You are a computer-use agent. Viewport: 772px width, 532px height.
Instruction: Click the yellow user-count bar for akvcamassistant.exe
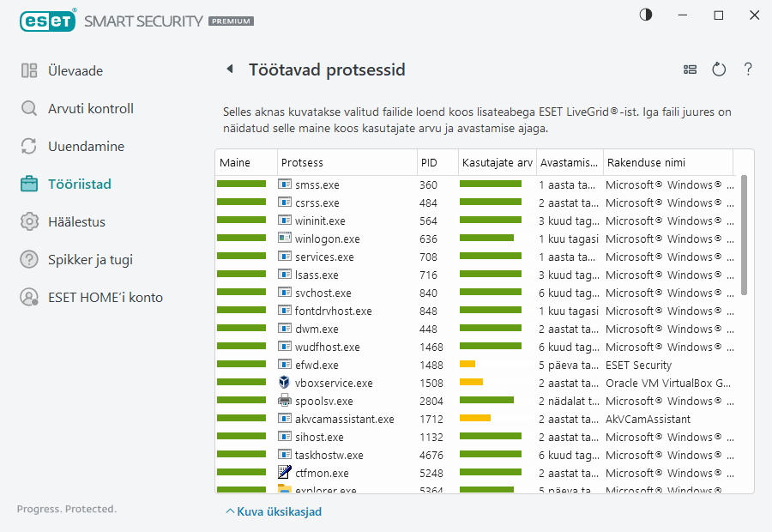click(x=474, y=419)
